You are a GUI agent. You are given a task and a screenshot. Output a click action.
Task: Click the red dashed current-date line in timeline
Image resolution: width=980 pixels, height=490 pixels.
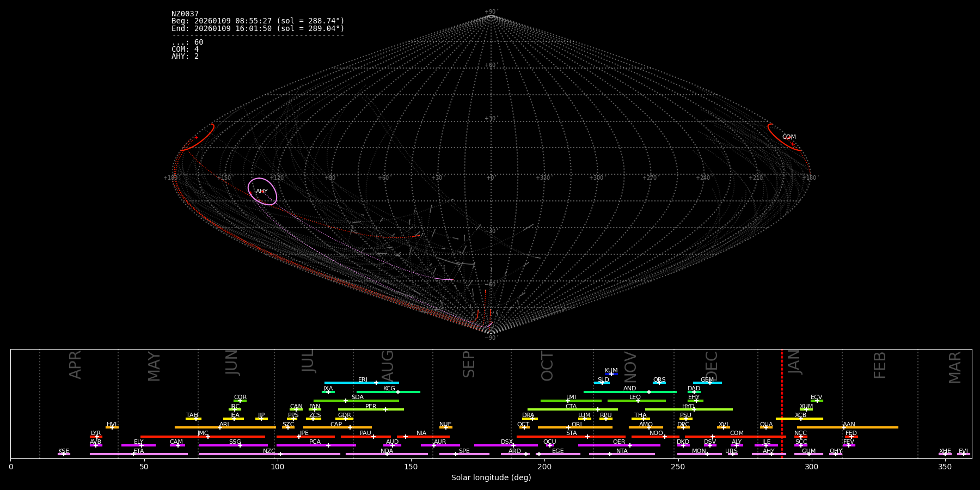(x=782, y=403)
